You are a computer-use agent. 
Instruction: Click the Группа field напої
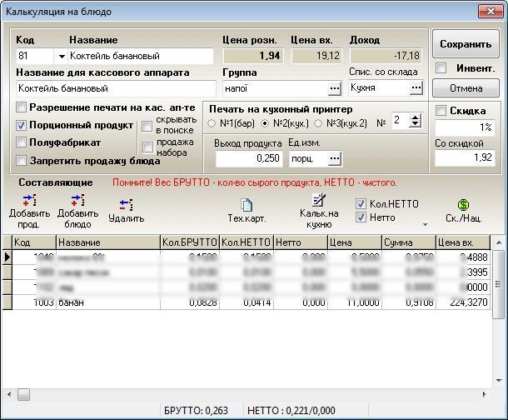(276, 88)
